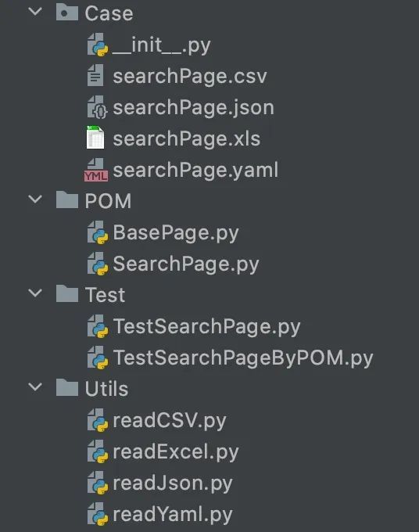Screen dimensions: 419x532
Task: Collapse the Case folder chevron
Action: (35, 12)
